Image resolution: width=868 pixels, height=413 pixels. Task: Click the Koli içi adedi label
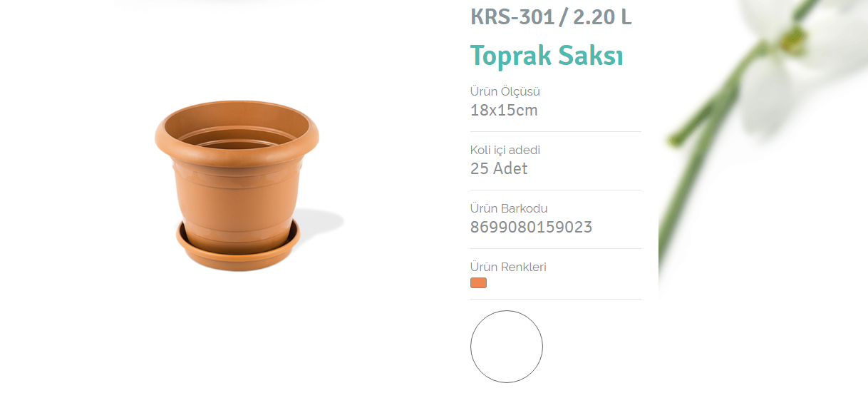505,150
